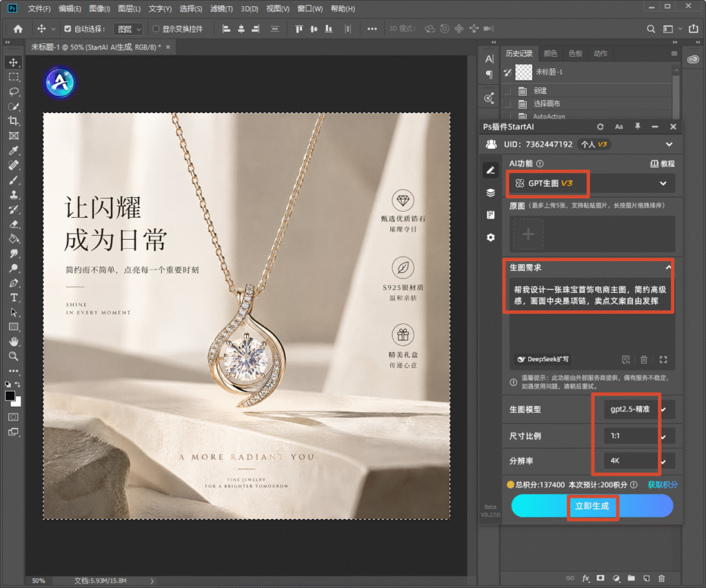This screenshot has width=706, height=588.
Task: Open the 图层 auto-select dropdown
Action: coord(128,29)
